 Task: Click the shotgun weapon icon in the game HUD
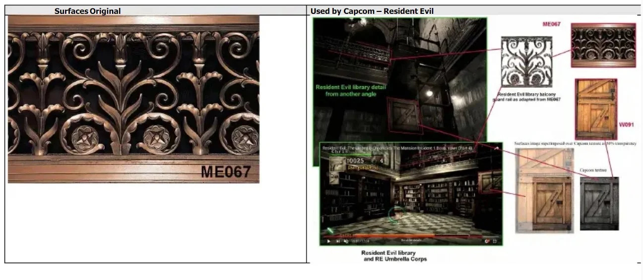click(x=337, y=165)
